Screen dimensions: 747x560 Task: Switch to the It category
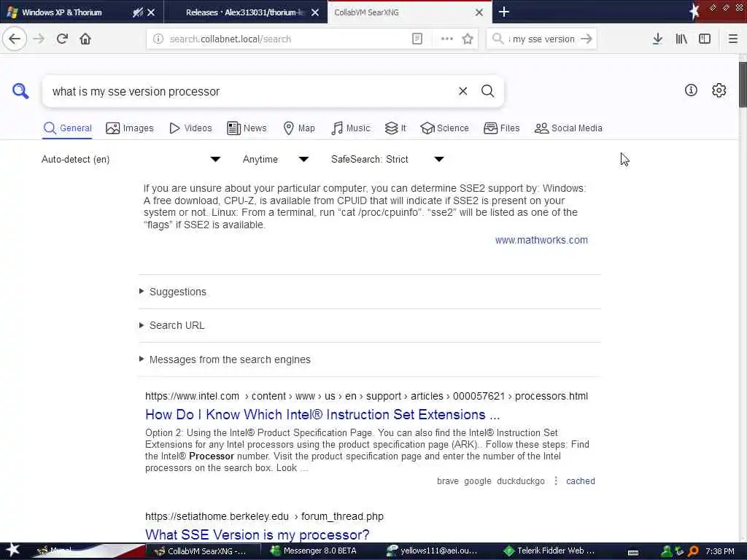coord(395,128)
